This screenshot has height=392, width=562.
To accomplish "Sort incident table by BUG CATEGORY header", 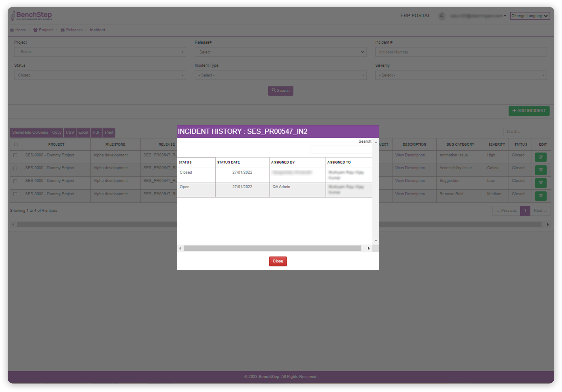I will tap(460, 144).
